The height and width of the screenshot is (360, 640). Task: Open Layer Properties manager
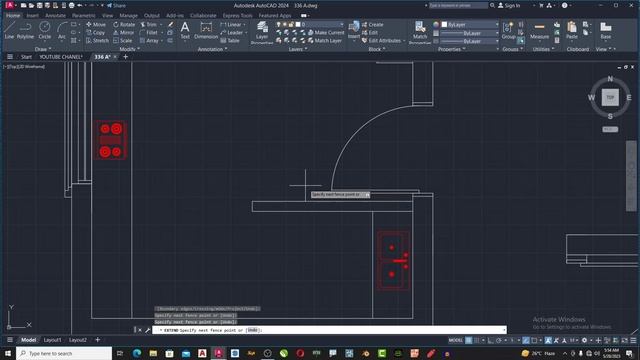tap(262, 32)
